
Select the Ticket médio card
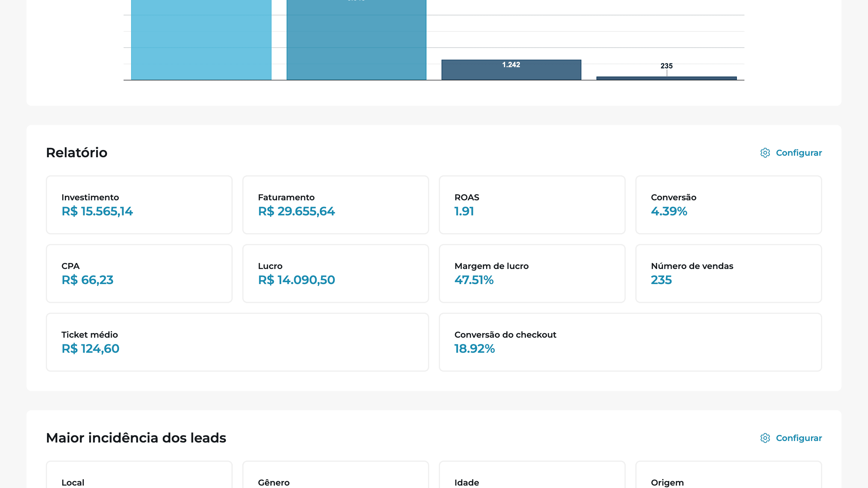click(x=237, y=342)
